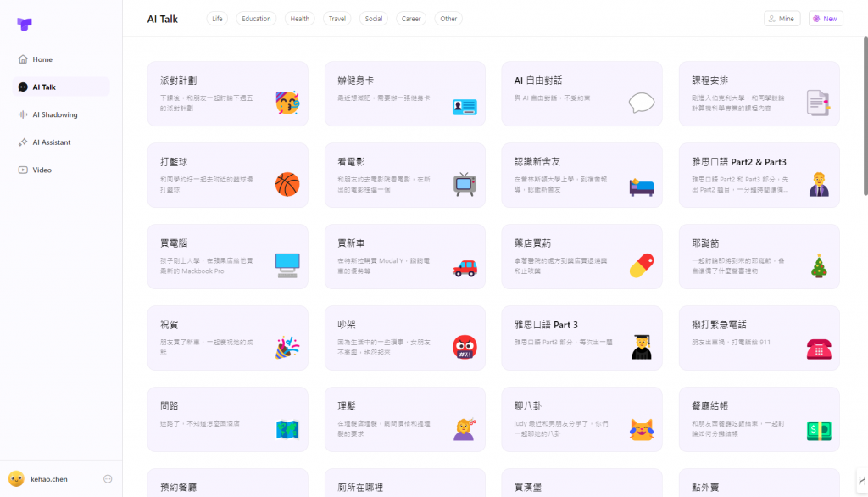The height and width of the screenshot is (497, 868).
Task: Click the document icon on 課程安排
Action: pos(818,103)
